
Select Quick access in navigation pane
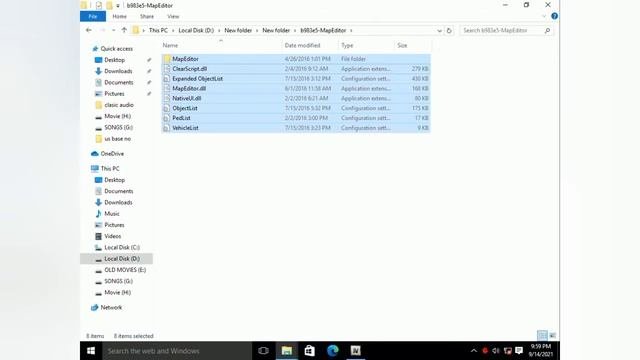pyautogui.click(x=116, y=49)
